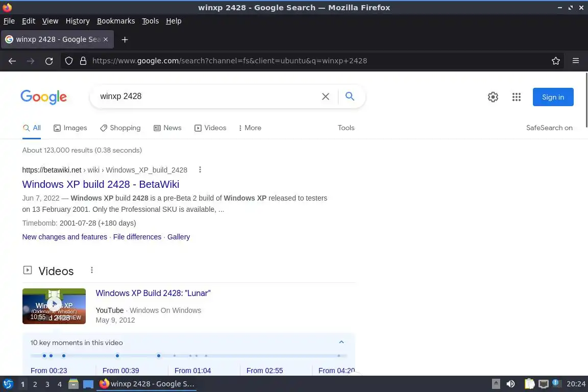588x392 pixels.
Task: Open a new tab with the plus button
Action: (x=125, y=39)
